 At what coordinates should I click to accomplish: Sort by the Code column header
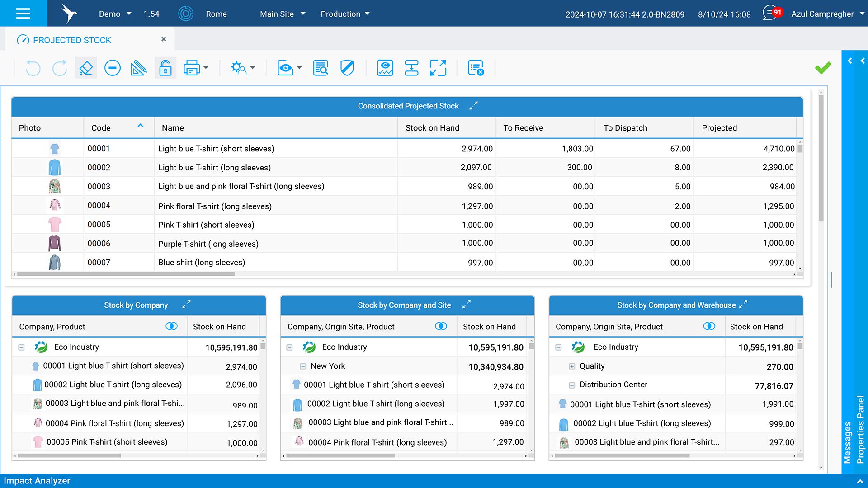coord(101,128)
